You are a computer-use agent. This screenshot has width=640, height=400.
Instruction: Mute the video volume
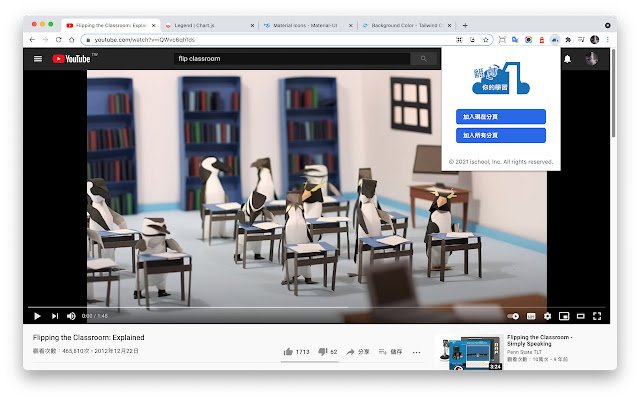(71, 316)
